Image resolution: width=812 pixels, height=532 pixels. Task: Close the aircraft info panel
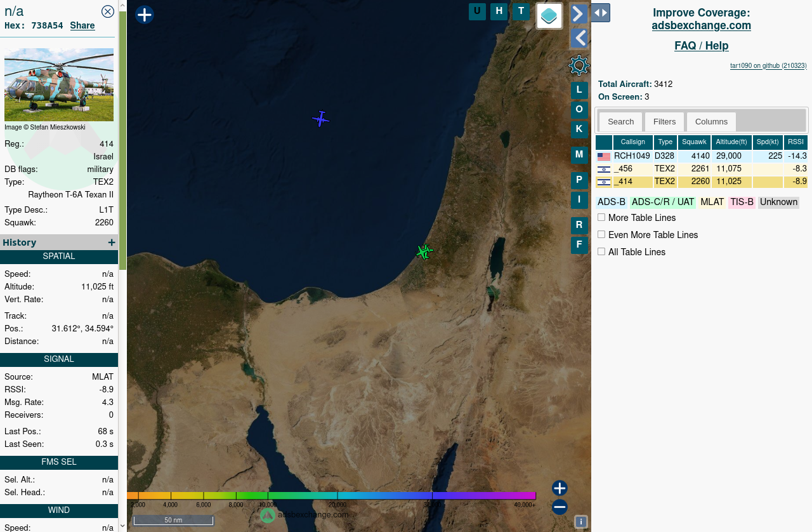pos(108,11)
